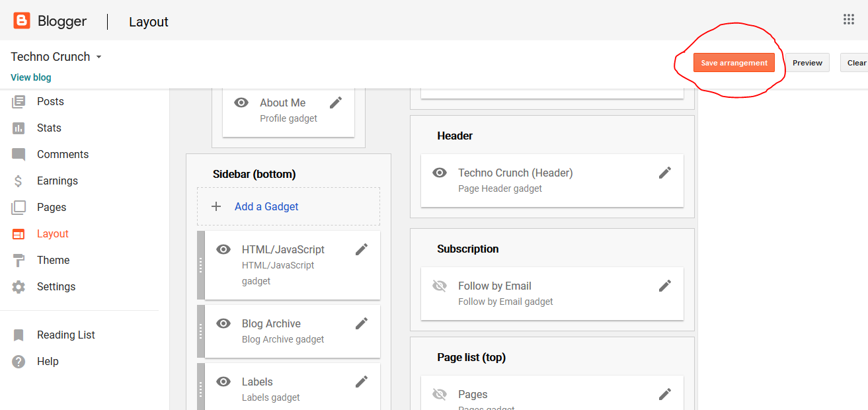Edit the Labels gadget
Viewport: 868px width, 410px height.
point(362,382)
